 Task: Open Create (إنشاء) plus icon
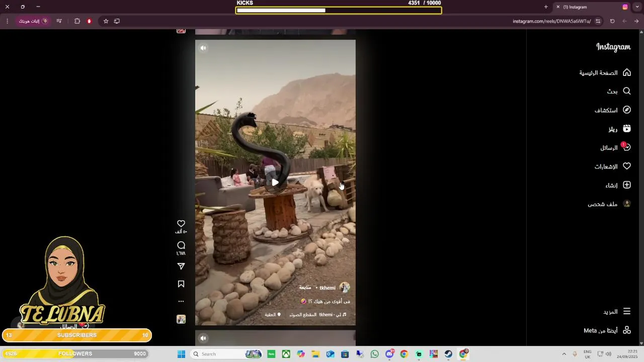[618, 185]
